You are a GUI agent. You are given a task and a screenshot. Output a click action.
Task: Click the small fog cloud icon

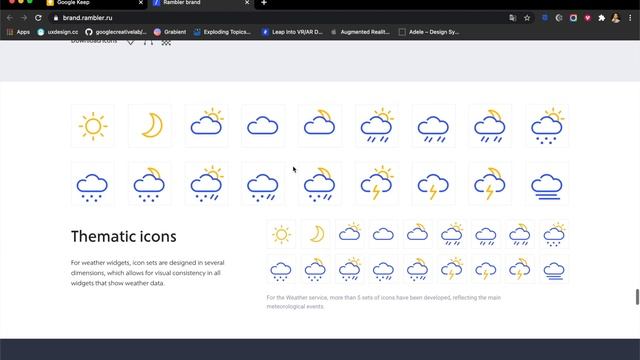554,271
